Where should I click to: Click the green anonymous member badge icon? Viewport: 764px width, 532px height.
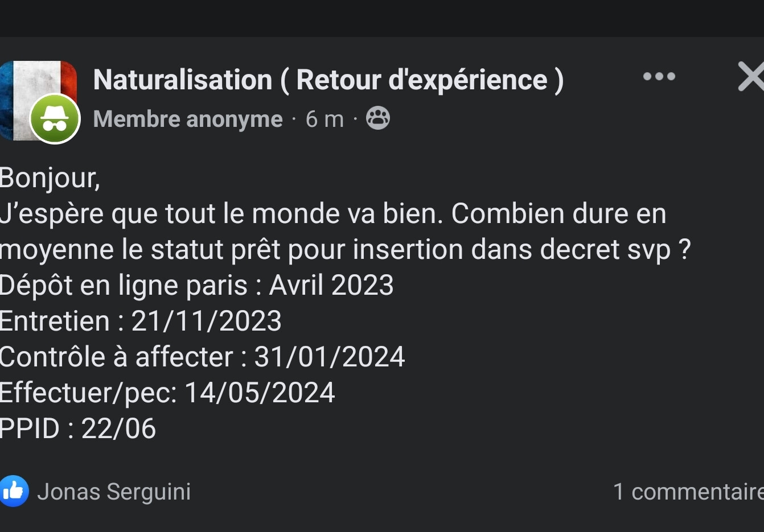tap(55, 119)
